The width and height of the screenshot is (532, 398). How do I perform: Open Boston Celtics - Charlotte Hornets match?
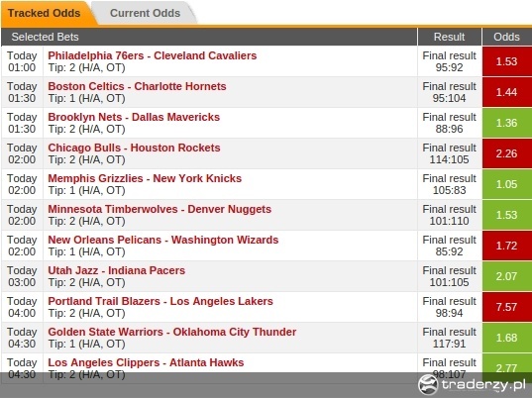137,86
